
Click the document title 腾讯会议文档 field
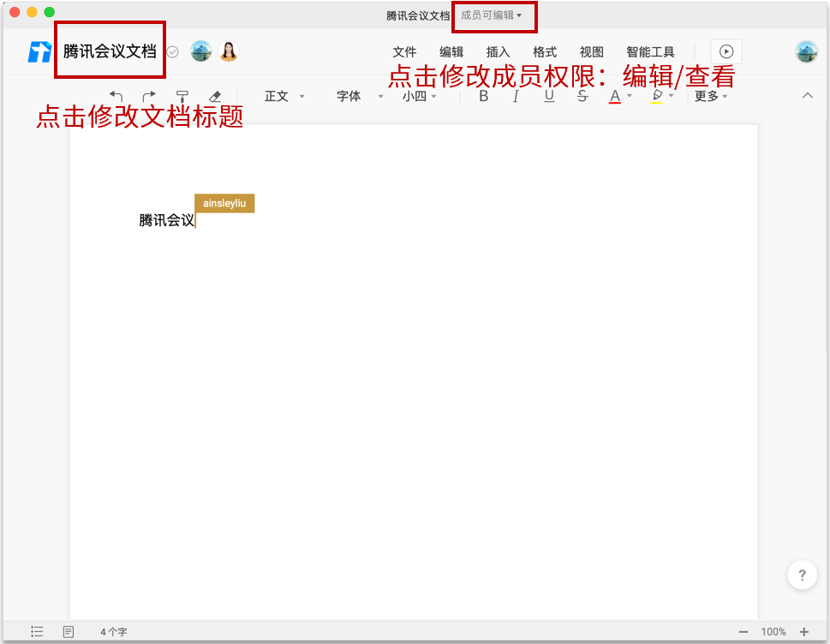click(110, 51)
